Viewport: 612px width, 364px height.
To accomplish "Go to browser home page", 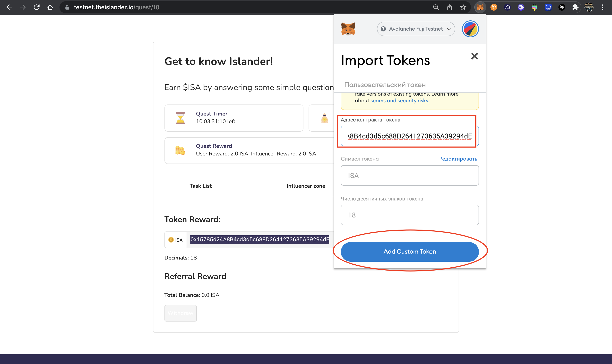I will click(50, 7).
